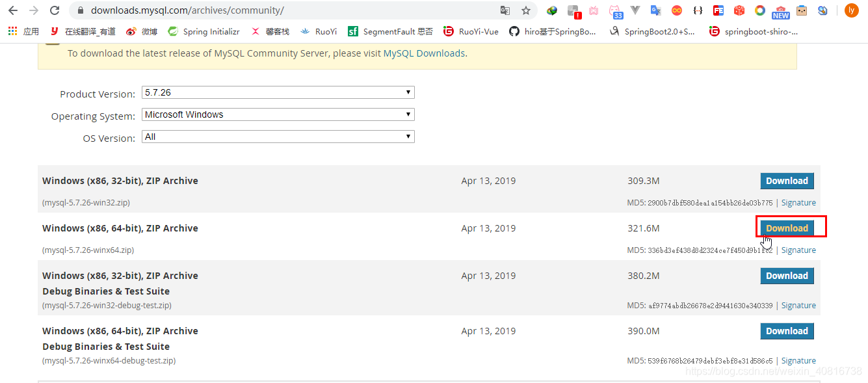Open the extension with NEW badge
Image resolution: width=868 pixels, height=383 pixels.
(x=781, y=12)
